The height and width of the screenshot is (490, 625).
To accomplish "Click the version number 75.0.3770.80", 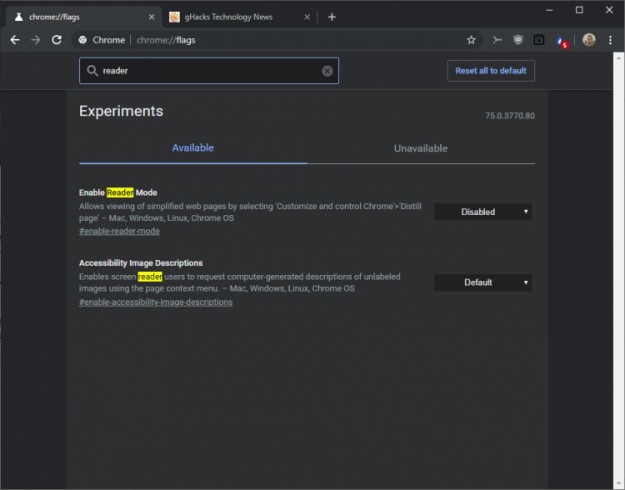I will pos(510,116).
